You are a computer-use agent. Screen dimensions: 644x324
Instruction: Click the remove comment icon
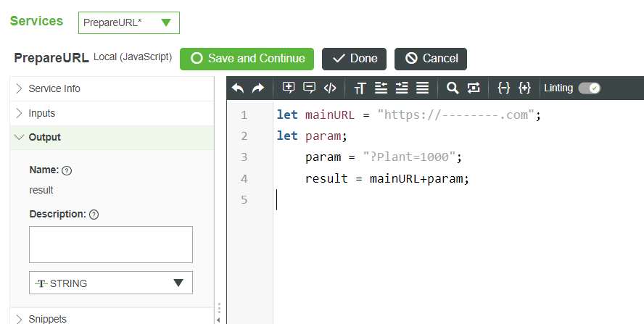(x=310, y=88)
